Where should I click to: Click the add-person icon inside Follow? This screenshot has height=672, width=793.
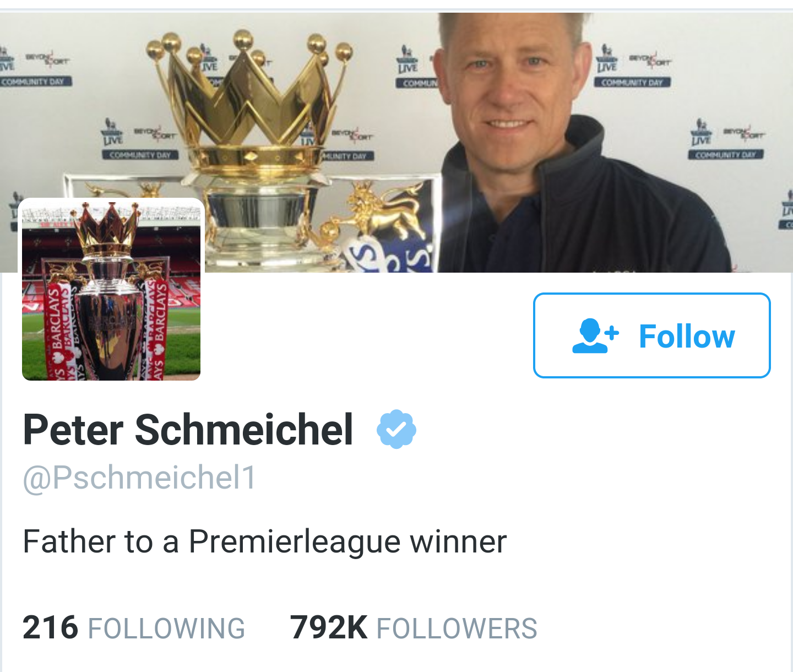tap(595, 335)
